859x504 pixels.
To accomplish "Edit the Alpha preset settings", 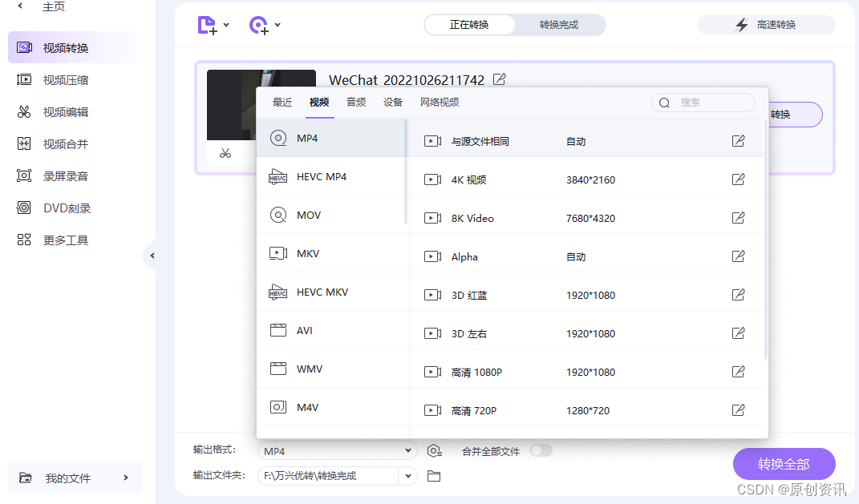I will (x=739, y=256).
